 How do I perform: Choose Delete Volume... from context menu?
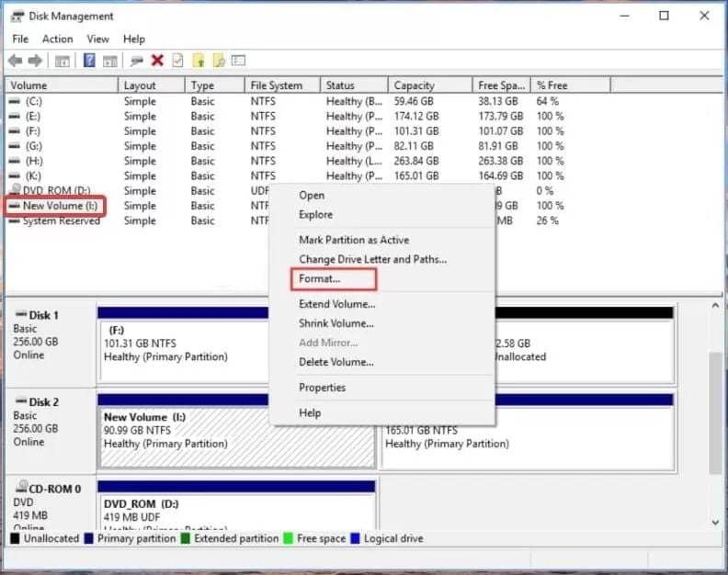pos(336,362)
